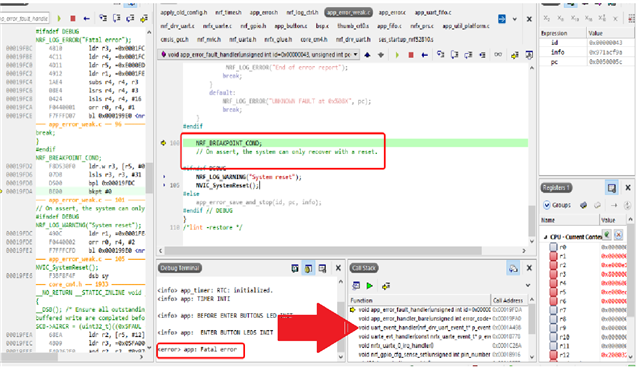Click Step Into icon in editor toolbar

point(441,55)
